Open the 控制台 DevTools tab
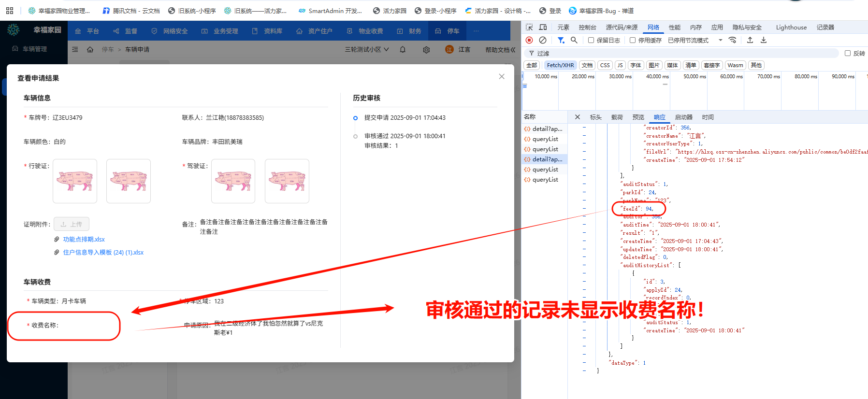 587,28
